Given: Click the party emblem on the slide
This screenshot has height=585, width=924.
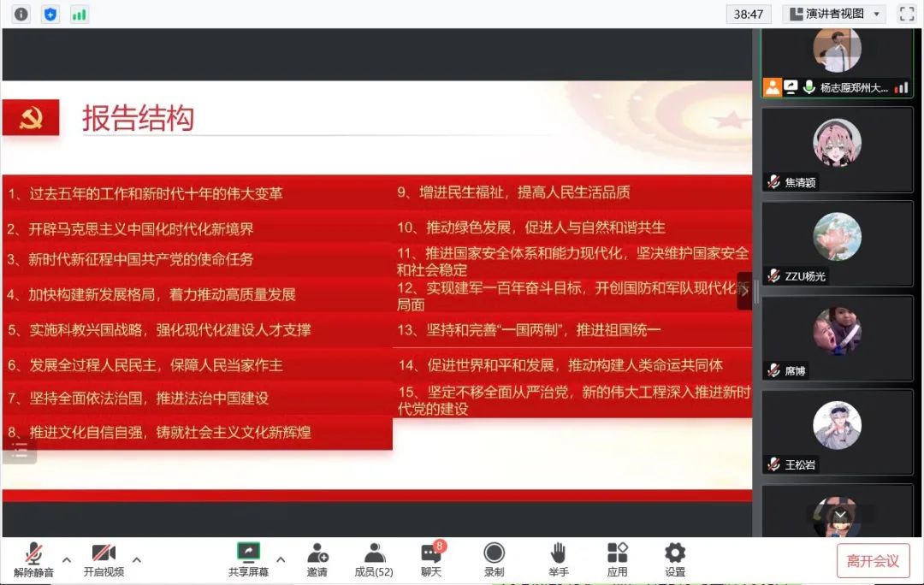Looking at the screenshot, I should pos(31,118).
